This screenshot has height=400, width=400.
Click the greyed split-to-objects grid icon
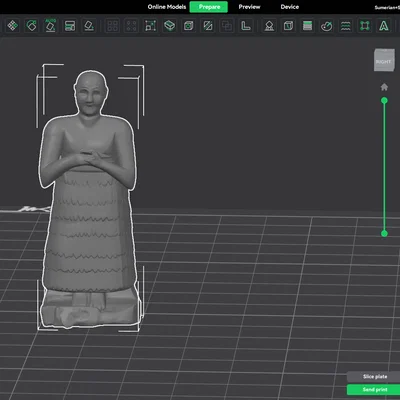pos(112,26)
